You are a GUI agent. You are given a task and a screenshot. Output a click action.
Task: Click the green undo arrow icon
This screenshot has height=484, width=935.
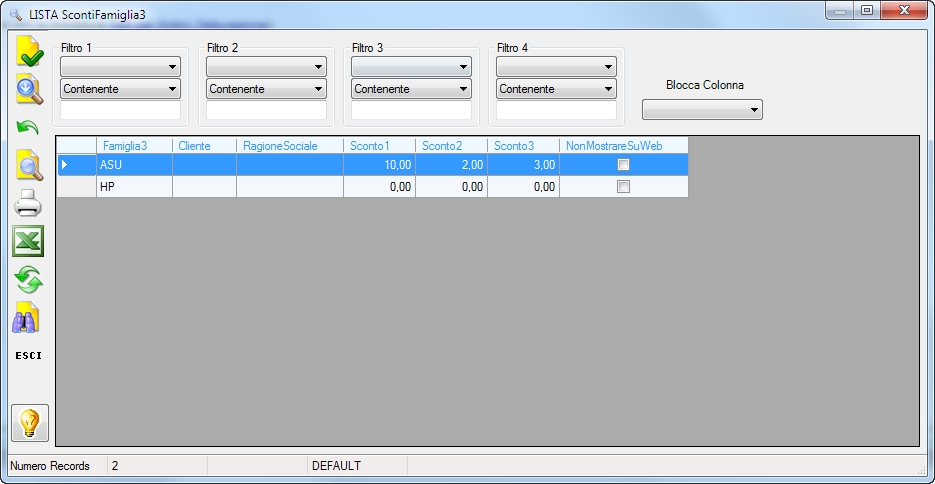click(x=27, y=127)
